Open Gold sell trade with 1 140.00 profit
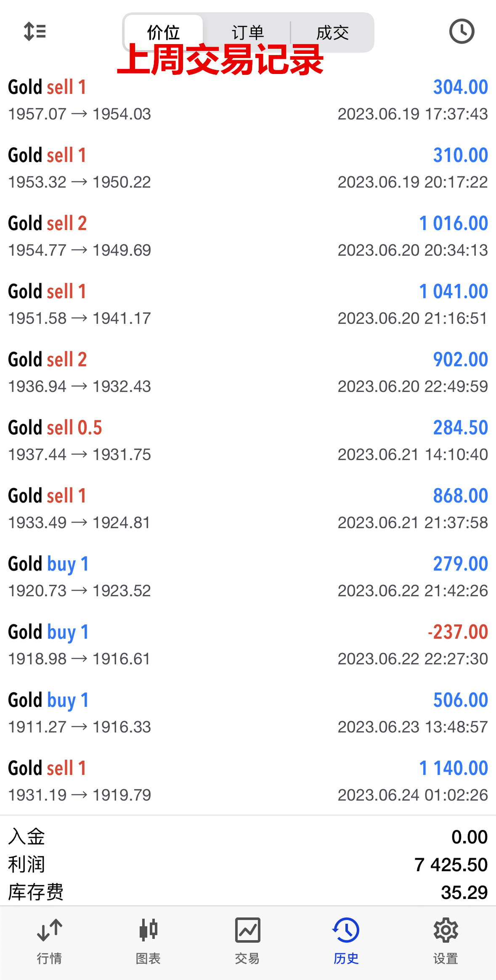496x980 pixels. [248, 781]
